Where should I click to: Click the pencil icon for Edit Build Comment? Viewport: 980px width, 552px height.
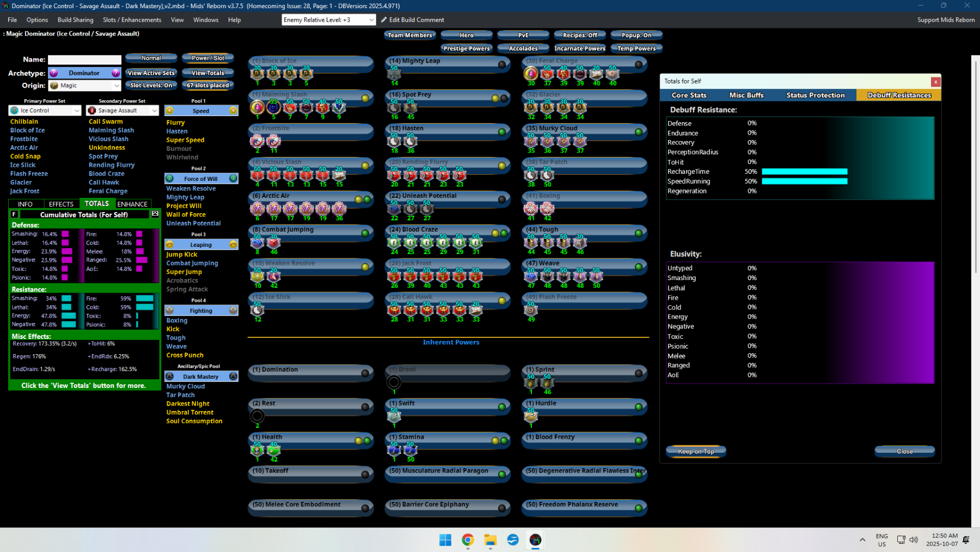(384, 20)
